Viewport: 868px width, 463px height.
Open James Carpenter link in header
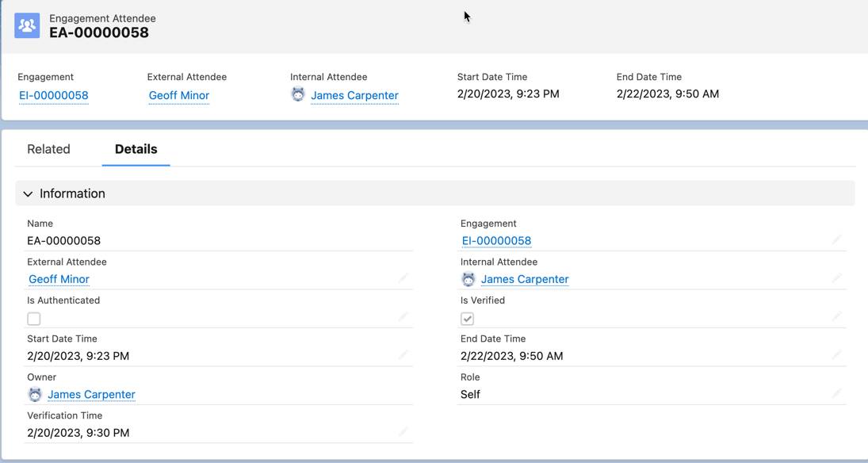point(354,95)
